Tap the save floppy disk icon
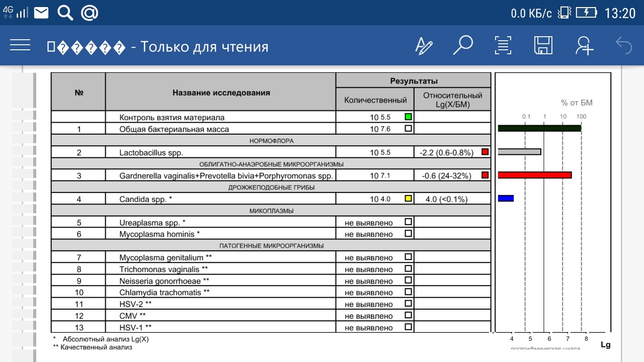This screenshot has height=362, width=644. pos(543,46)
